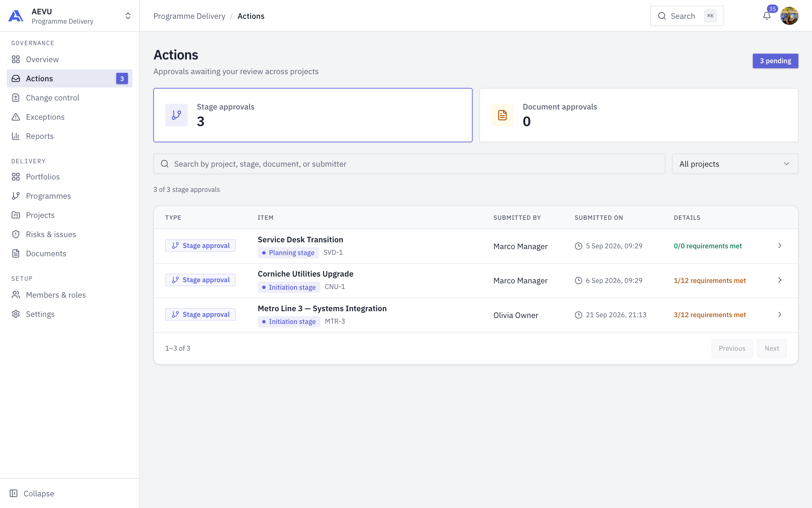Image resolution: width=812 pixels, height=508 pixels.
Task: Focus the search by project, stage field
Action: 409,164
